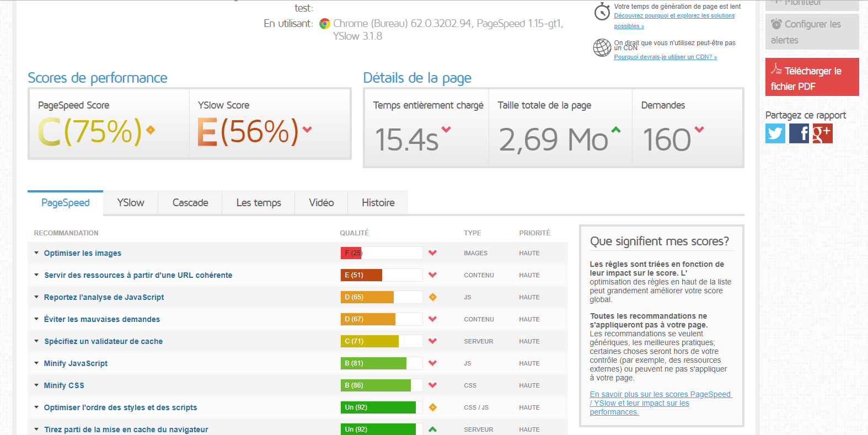Click the red arrow beside 15.4s load time

click(x=446, y=130)
